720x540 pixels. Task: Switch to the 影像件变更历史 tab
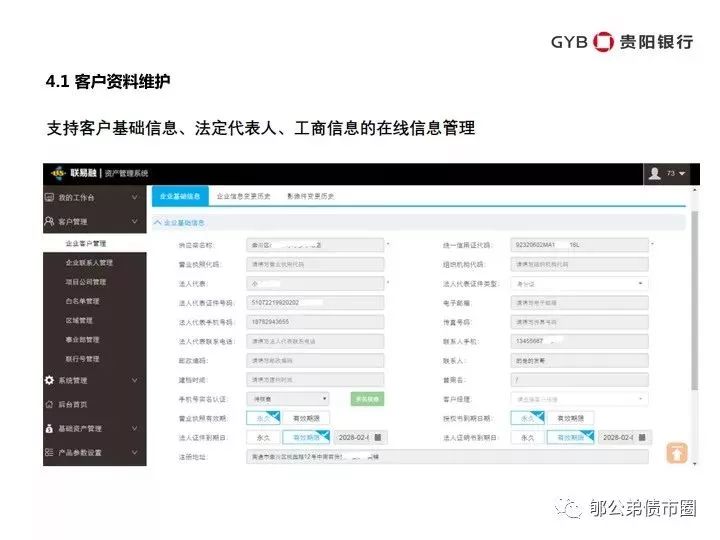310,196
